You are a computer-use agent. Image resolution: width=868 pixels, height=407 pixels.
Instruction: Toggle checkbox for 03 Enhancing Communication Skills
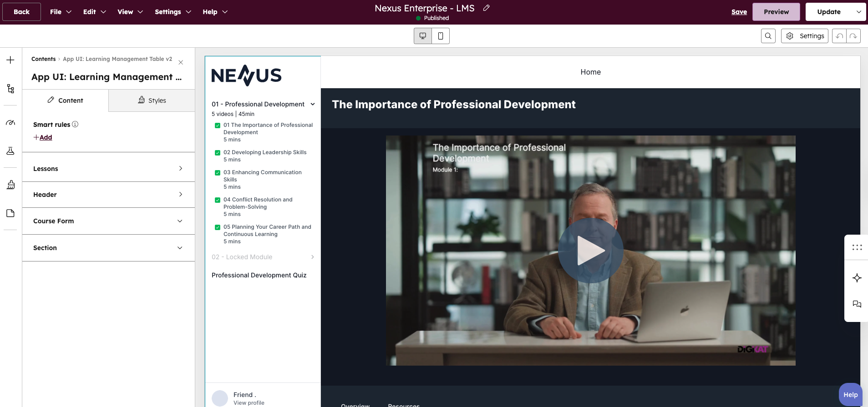tap(218, 173)
